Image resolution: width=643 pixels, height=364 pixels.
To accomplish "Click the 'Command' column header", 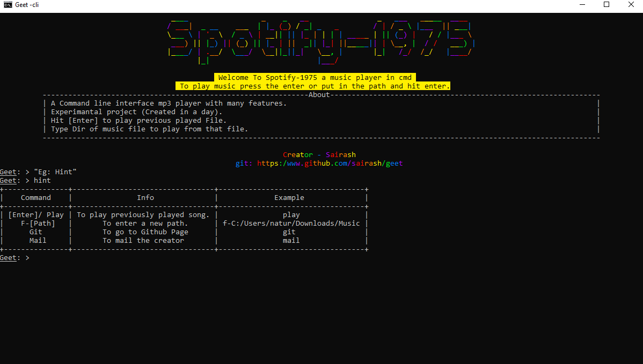I will pos(35,198).
